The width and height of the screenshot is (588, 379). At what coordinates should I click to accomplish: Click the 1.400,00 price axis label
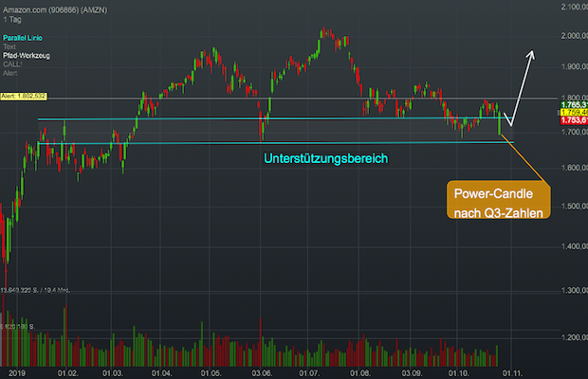click(x=574, y=246)
